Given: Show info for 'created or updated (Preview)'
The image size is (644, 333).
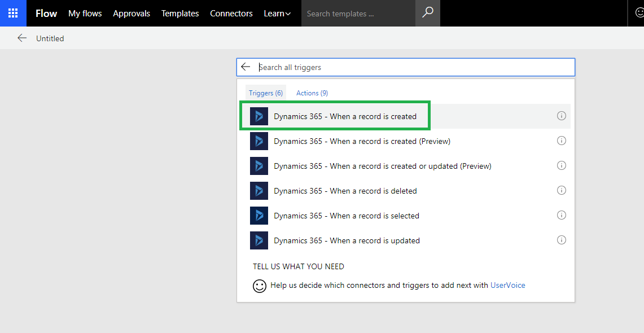Looking at the screenshot, I should 562,165.
